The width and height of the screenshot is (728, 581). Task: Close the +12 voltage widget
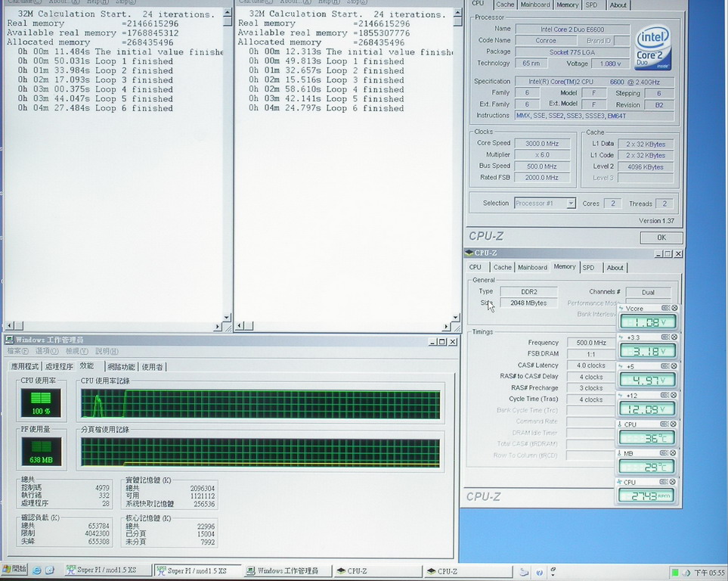pos(674,395)
